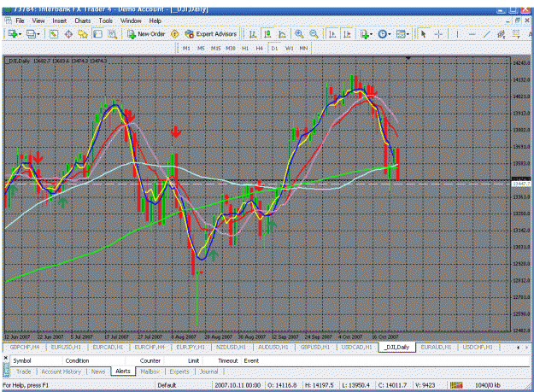Set timeframe to W1
534x392 pixels.
click(x=289, y=49)
